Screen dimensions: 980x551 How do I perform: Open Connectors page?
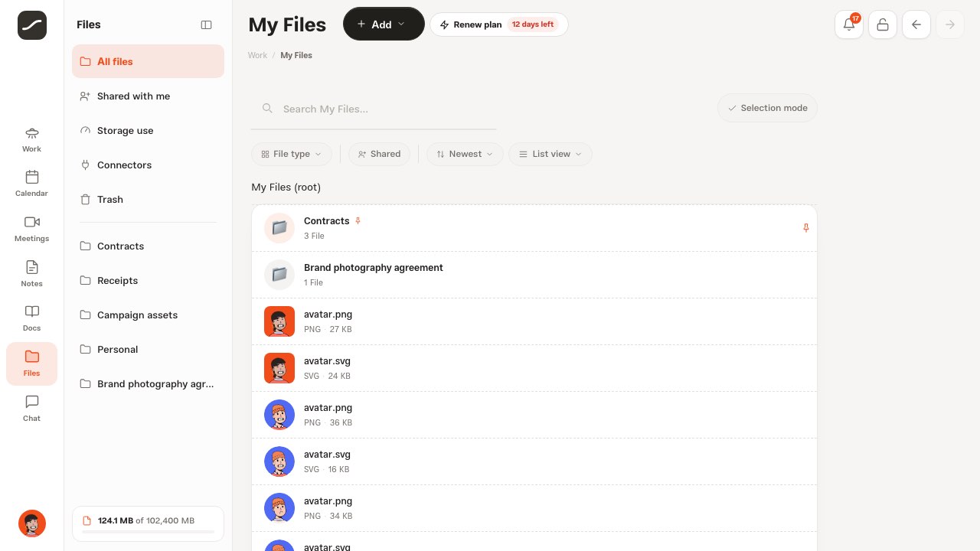coord(148,165)
